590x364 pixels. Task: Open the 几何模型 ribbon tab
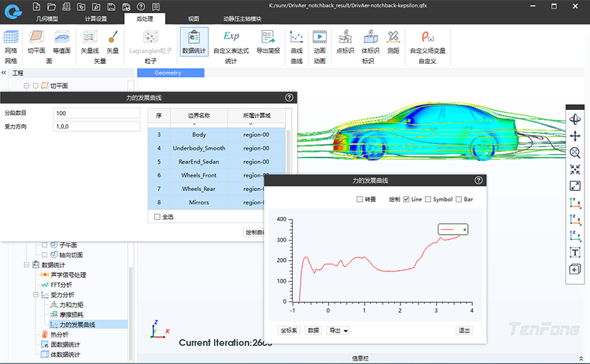pos(47,19)
